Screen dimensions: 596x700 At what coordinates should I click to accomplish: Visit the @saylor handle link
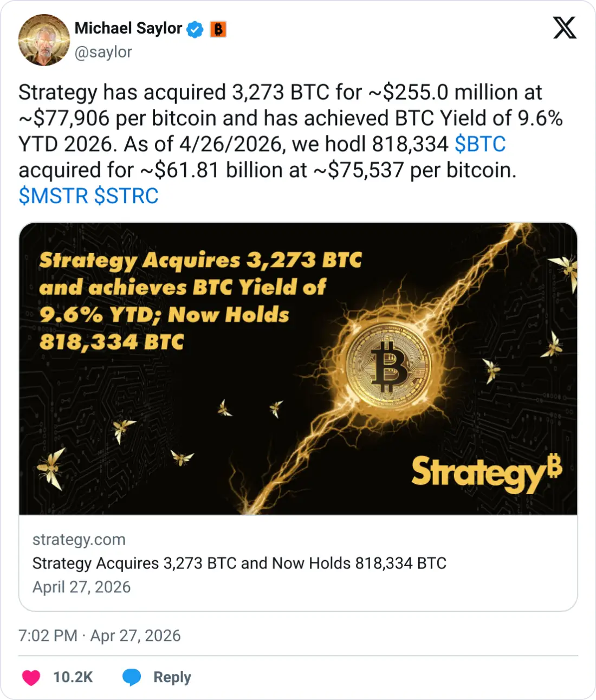pyautogui.click(x=103, y=52)
